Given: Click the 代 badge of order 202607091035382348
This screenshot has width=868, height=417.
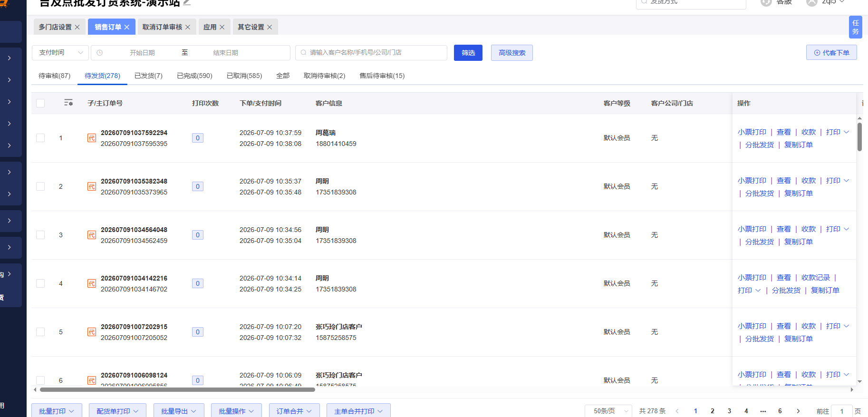Looking at the screenshot, I should [92, 186].
